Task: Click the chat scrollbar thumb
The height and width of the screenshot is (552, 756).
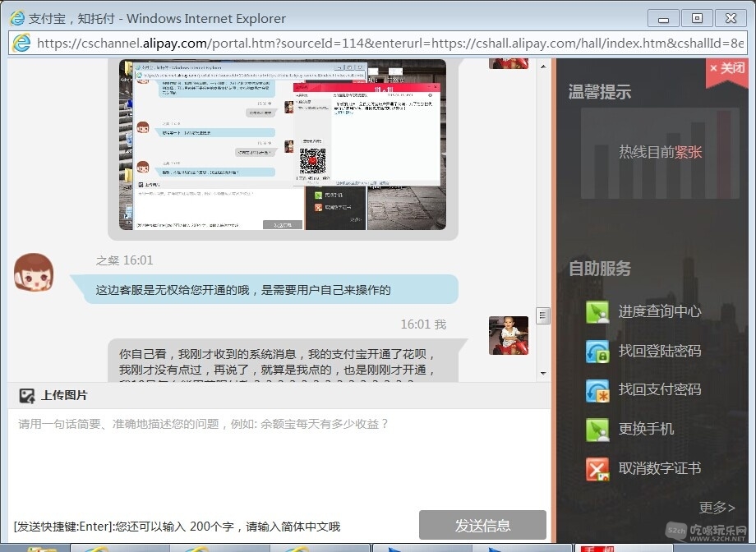Action: [543, 315]
